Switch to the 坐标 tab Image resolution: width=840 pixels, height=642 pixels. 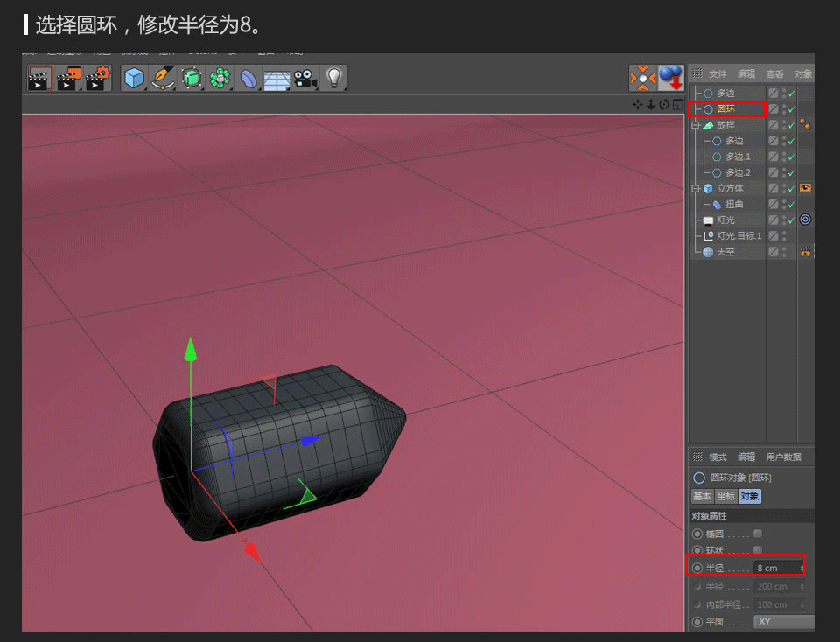[x=725, y=496]
